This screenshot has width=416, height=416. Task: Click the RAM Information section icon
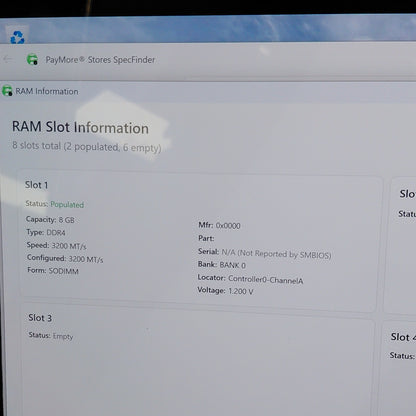coord(7,91)
